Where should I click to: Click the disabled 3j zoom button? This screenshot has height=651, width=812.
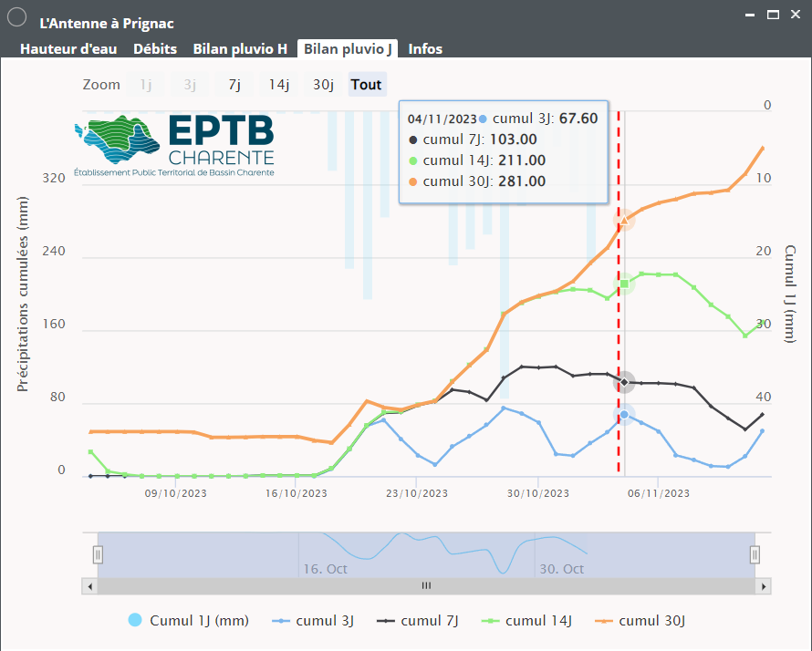190,85
